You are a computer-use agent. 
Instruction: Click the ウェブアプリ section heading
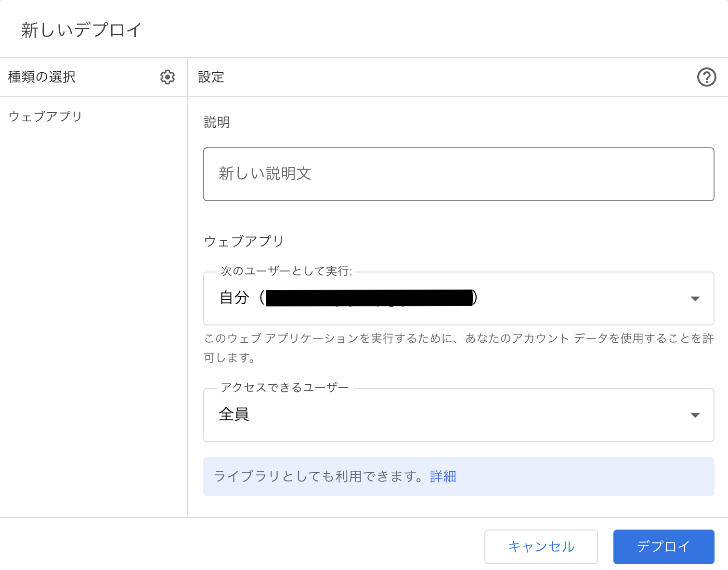(x=244, y=241)
